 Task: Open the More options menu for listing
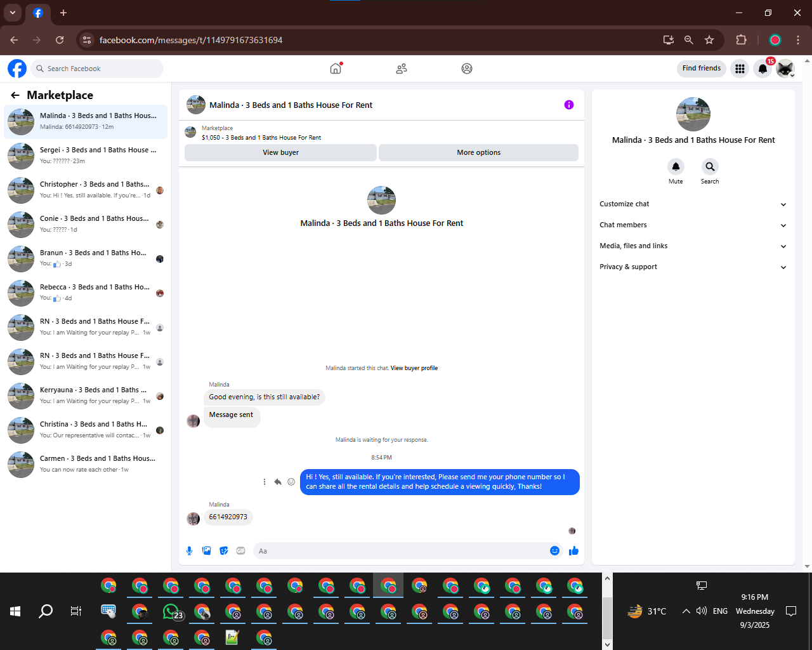(479, 152)
